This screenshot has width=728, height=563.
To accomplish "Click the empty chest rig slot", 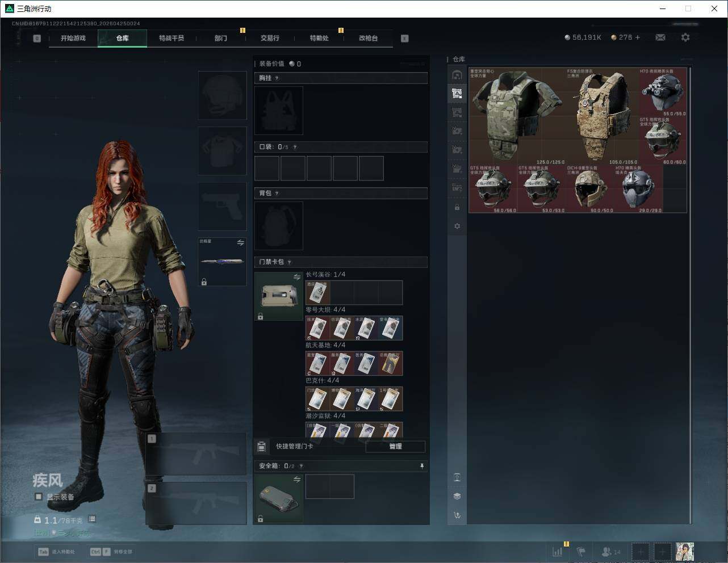I will click(279, 111).
